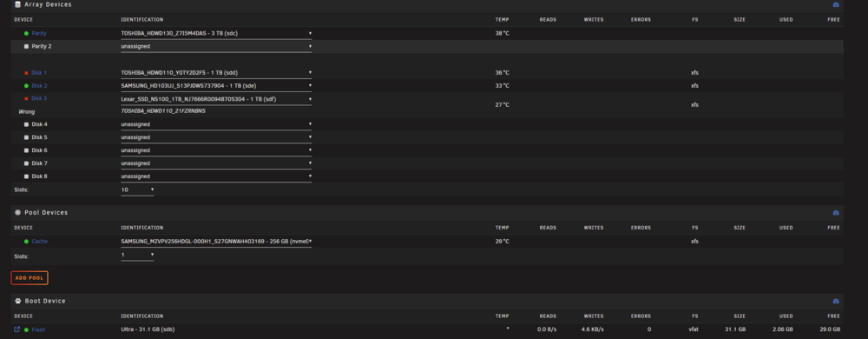Click the 0.0 B/s reads value
868x339 pixels.
(547, 329)
